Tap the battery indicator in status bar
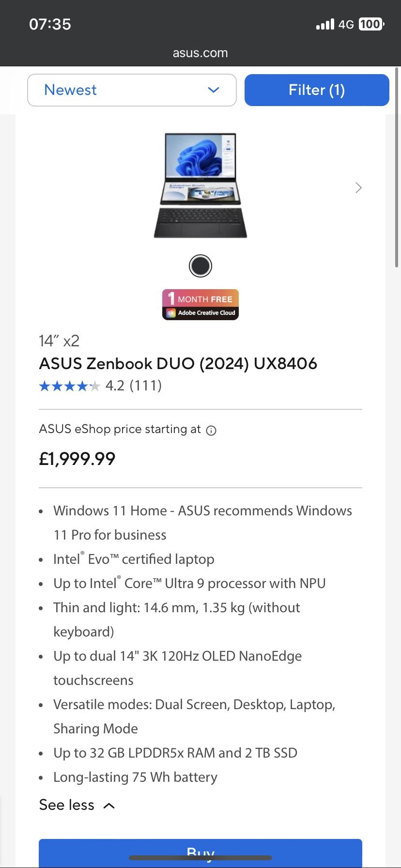The image size is (401, 868). 371,24
